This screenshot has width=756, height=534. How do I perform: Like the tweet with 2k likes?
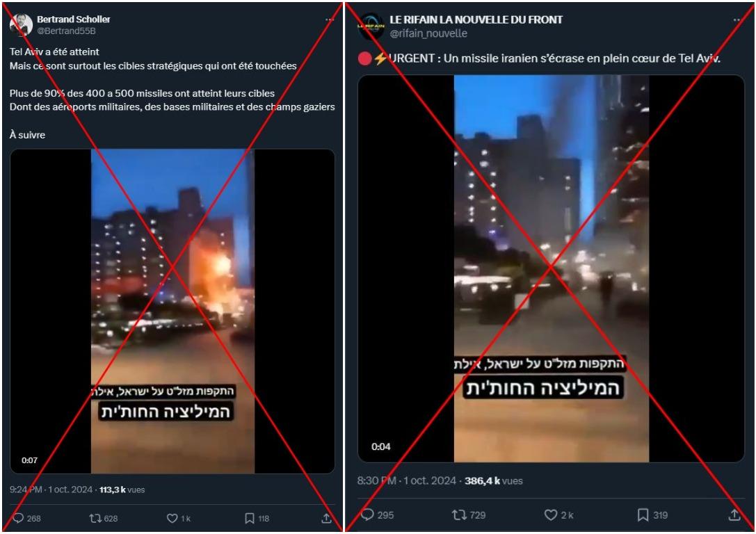coord(551,515)
